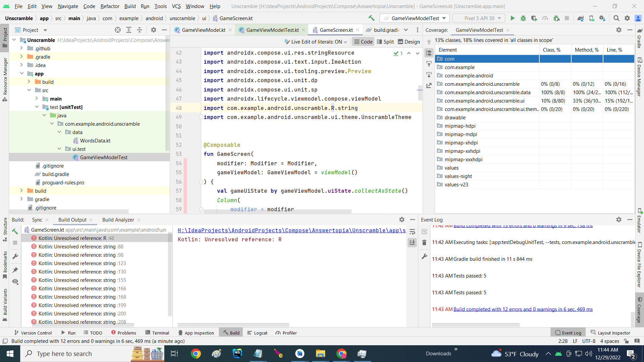The image size is (644, 362).
Task: Profile the app with the gauge icon
Action: click(x=545, y=18)
